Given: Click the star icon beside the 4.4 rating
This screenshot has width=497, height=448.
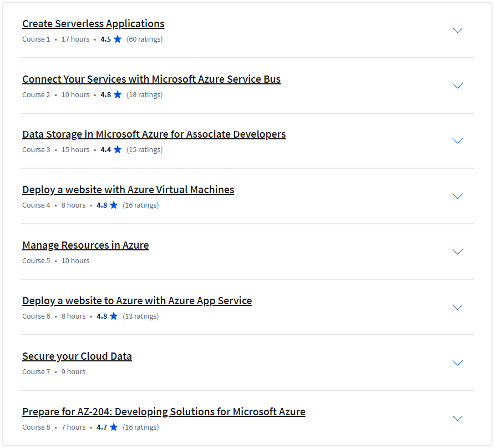Looking at the screenshot, I should (118, 149).
